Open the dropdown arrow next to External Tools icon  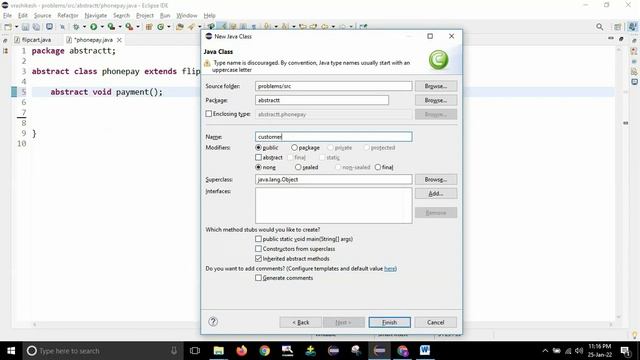(138, 27)
